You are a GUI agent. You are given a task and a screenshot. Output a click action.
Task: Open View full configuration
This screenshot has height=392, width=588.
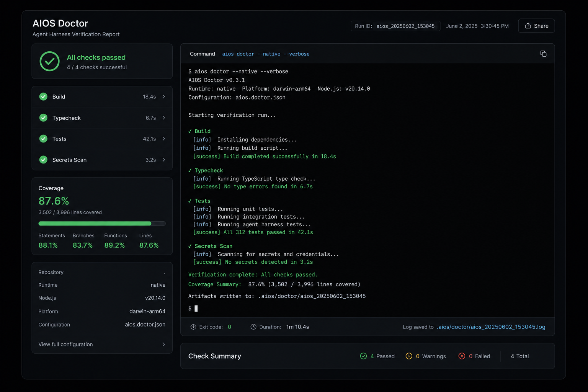click(102, 344)
